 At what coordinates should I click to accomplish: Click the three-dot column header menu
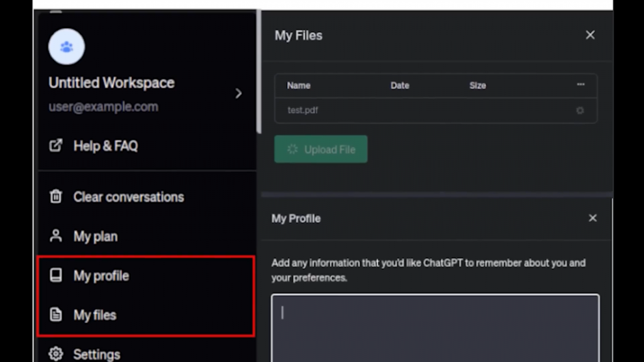[580, 85]
